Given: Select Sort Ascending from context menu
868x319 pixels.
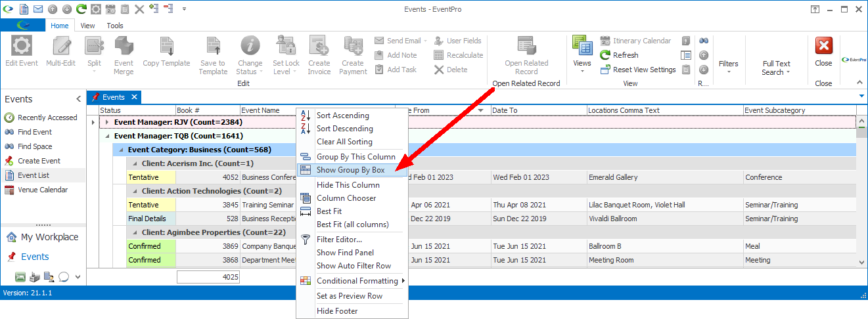Looking at the screenshot, I should [x=352, y=116].
